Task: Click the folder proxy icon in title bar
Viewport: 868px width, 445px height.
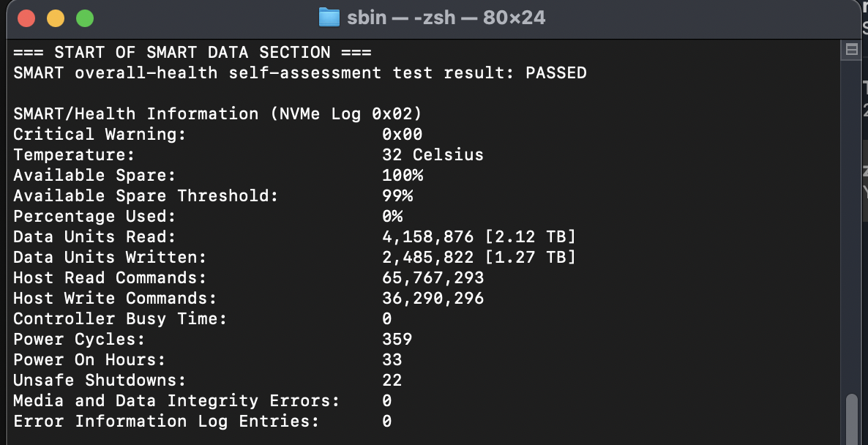Action: click(x=329, y=18)
